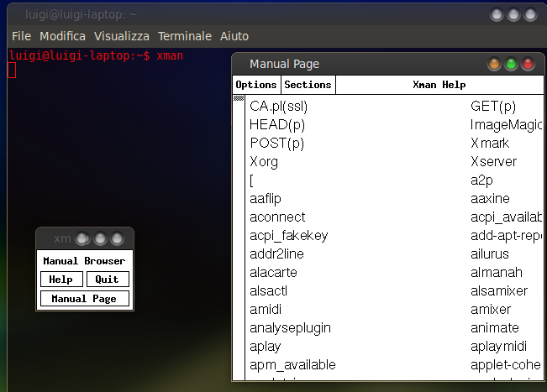
Task: Open the Terminale menu
Action: [185, 36]
